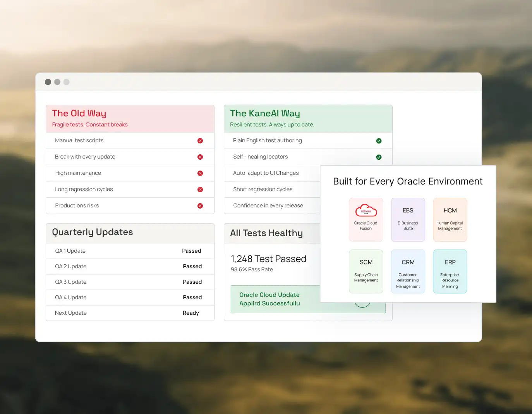The width and height of the screenshot is (532, 414).
Task: Open the HCM Human Capital Management card
Action: click(x=450, y=220)
